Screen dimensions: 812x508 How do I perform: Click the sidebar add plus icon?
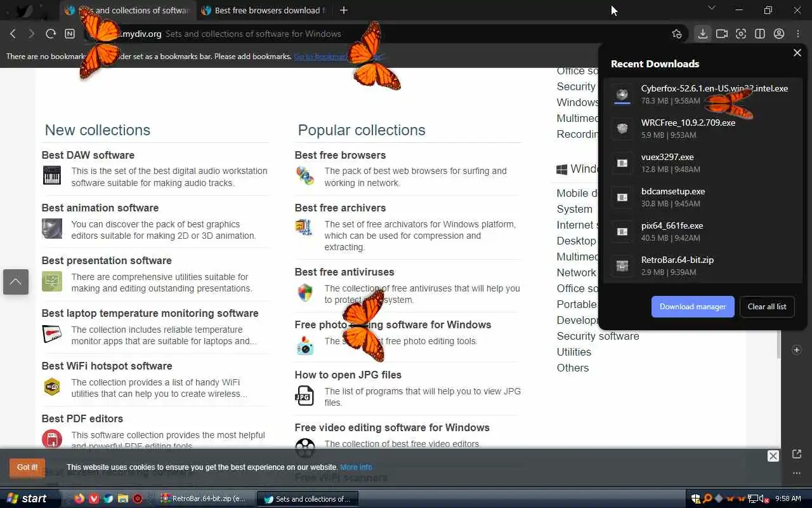coord(797,350)
